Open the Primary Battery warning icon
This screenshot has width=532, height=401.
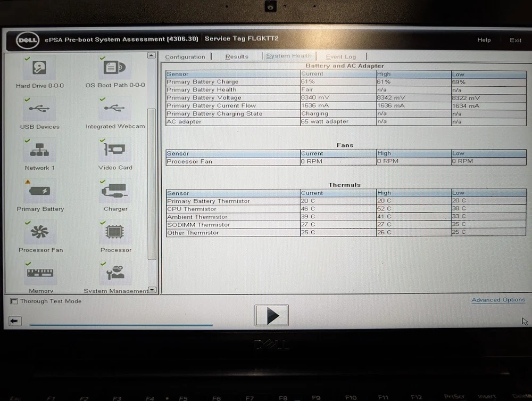coord(40,191)
